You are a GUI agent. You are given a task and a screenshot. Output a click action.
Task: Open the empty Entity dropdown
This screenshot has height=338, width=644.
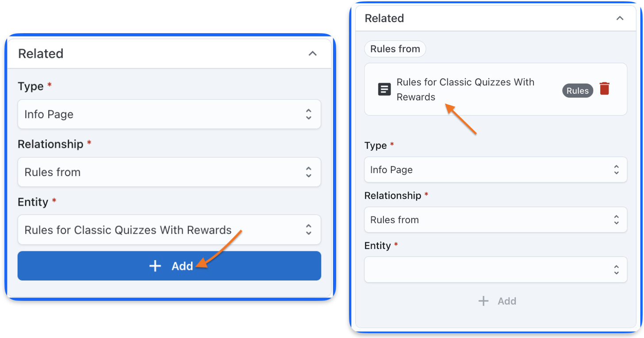tap(495, 269)
